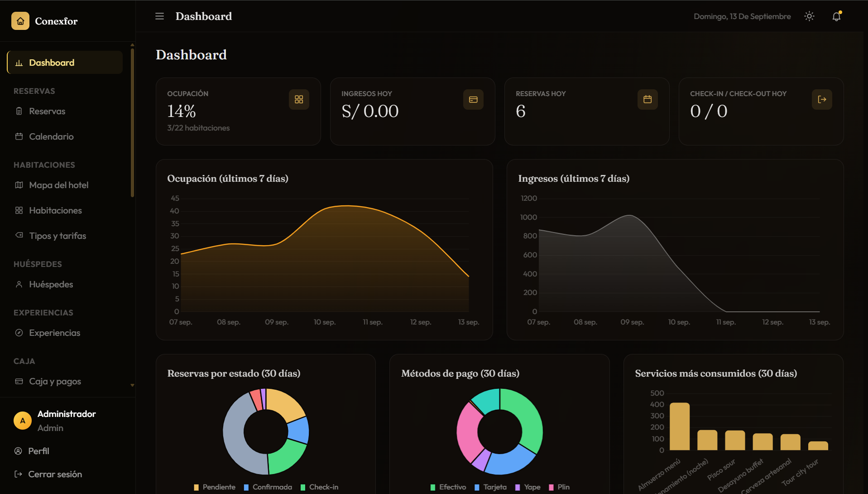Click the exit icon in Check-in/Check-out card
Image resolution: width=868 pixels, height=494 pixels.
[822, 99]
